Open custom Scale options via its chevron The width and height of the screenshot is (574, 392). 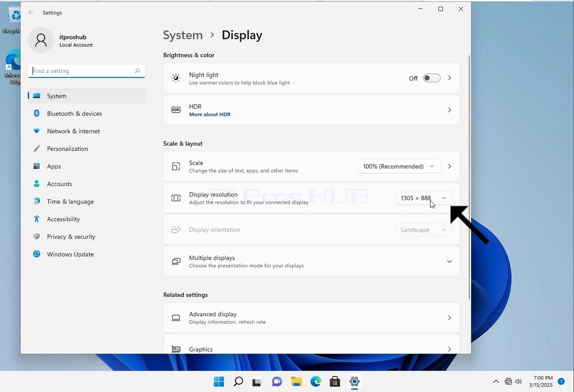[450, 167]
